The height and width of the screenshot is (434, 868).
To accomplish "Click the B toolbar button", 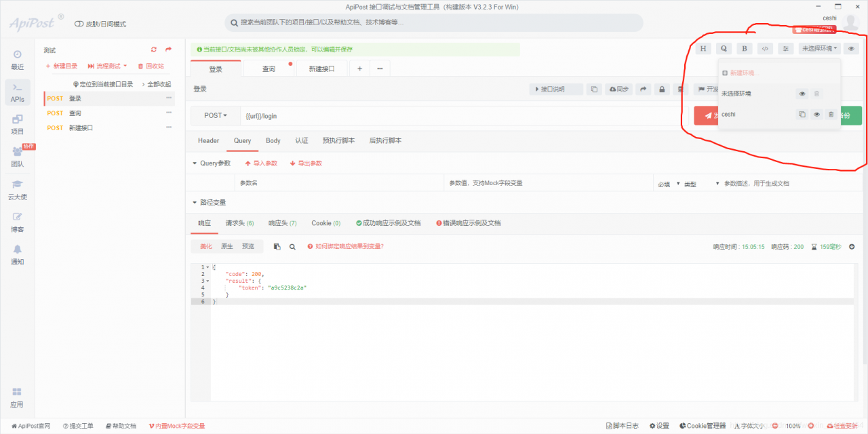I will (x=745, y=49).
